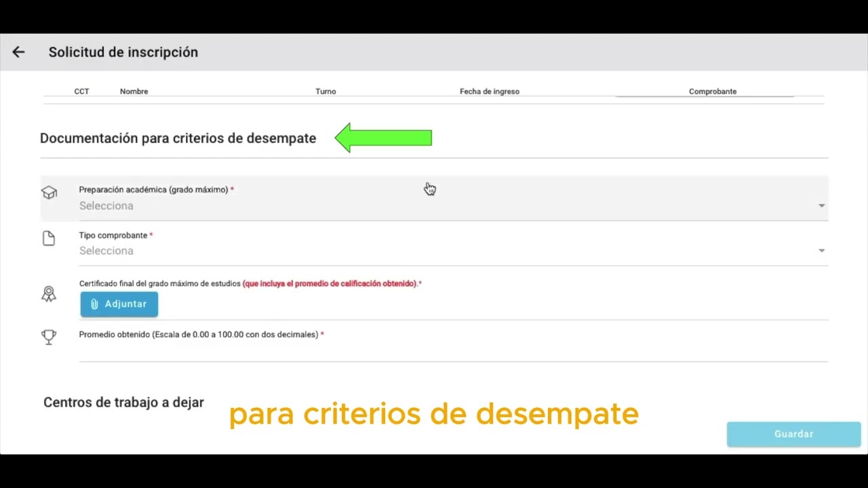Click the Preparación académica dropdown arrow
This screenshot has height=488, width=868.
click(821, 205)
